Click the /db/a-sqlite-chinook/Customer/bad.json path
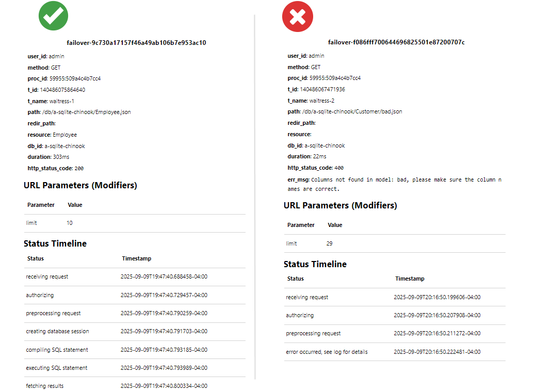Image resolution: width=536 pixels, height=392 pixels. tap(352, 111)
